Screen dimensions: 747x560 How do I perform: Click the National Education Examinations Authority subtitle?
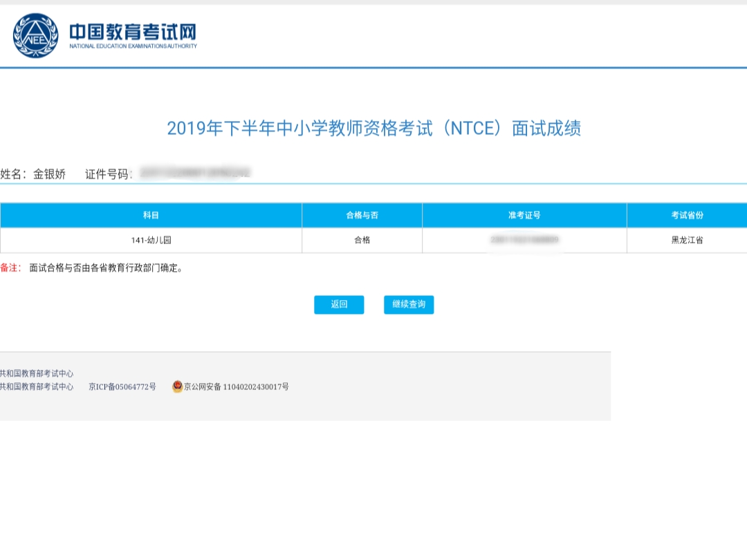pos(133,46)
